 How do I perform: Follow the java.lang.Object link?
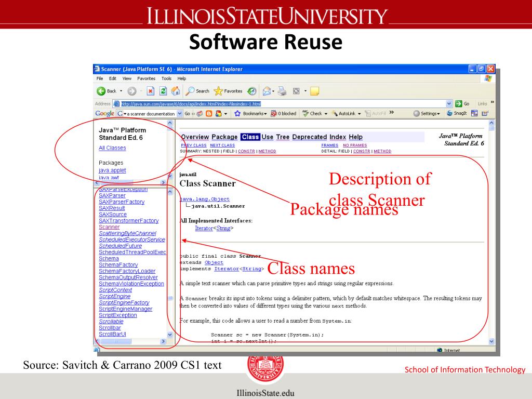click(205, 199)
